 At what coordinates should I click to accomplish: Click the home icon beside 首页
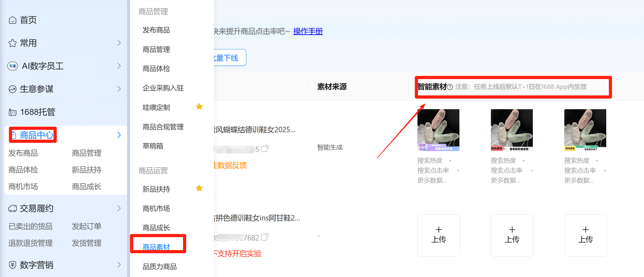[x=13, y=20]
